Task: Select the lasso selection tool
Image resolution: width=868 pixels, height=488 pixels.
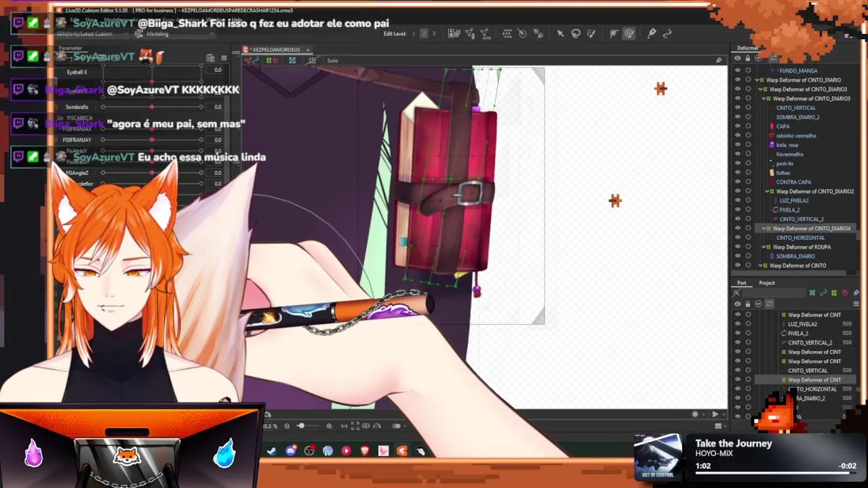Action: [576, 33]
